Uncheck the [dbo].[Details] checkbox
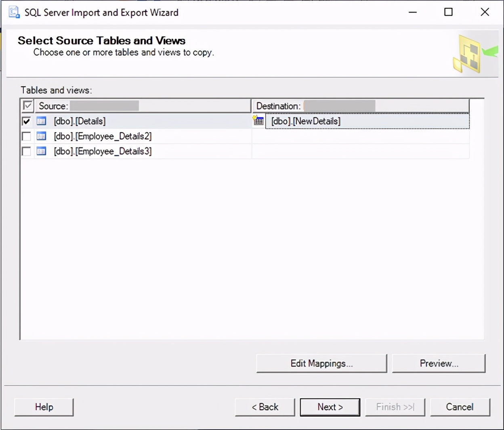 coord(26,121)
